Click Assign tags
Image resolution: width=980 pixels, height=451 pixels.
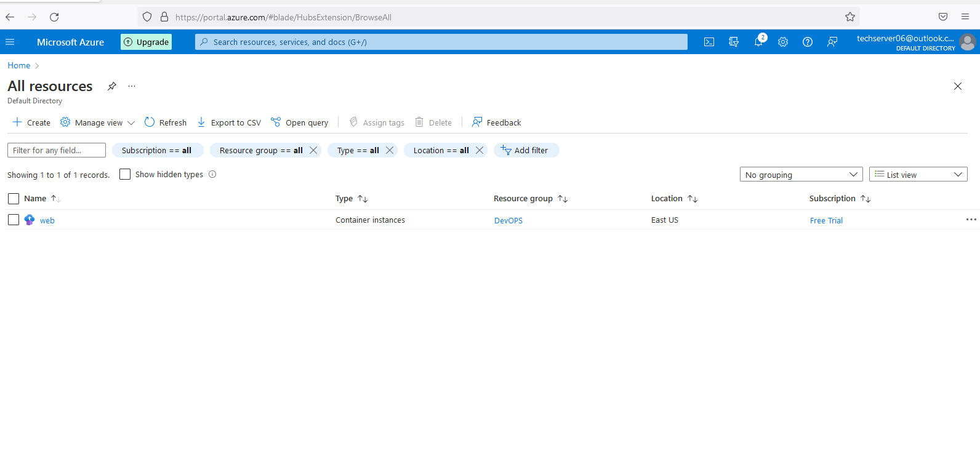point(377,122)
